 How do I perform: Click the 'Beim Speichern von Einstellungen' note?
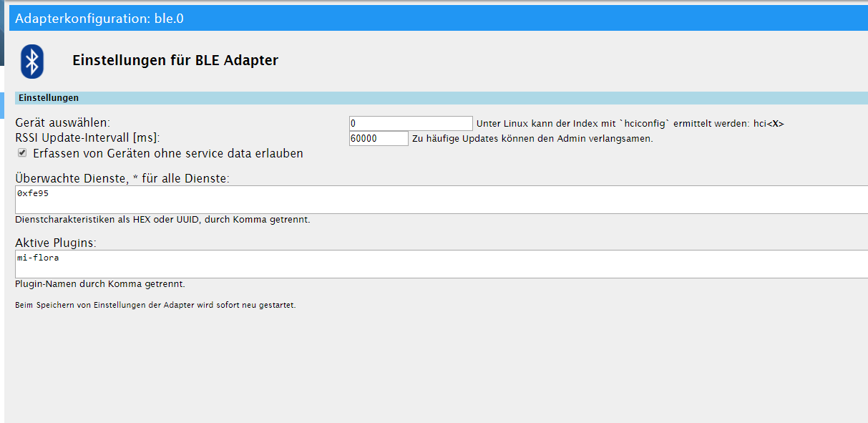155,306
